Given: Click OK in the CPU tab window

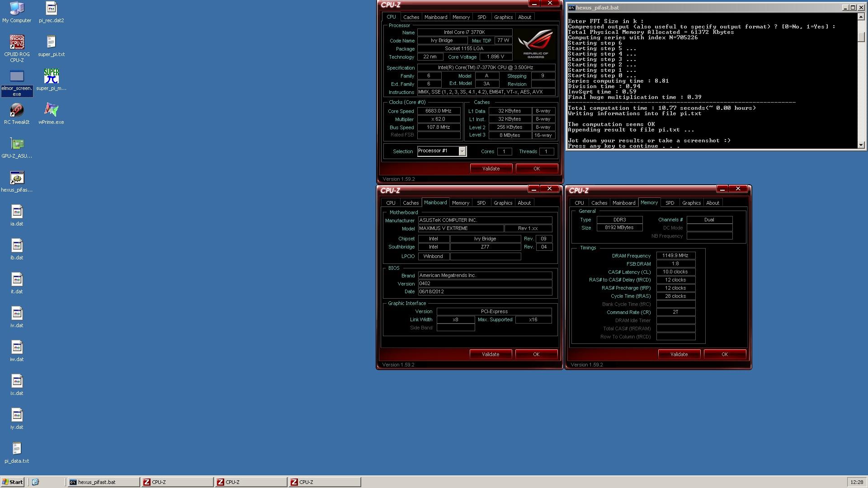Looking at the screenshot, I should pos(537,169).
